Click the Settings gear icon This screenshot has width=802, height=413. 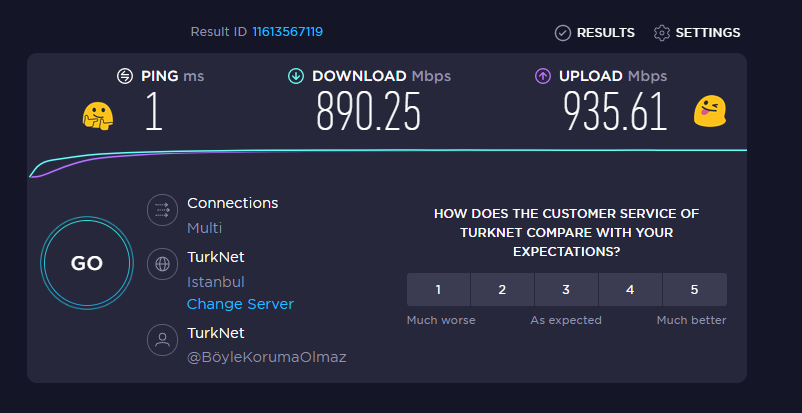click(x=661, y=33)
